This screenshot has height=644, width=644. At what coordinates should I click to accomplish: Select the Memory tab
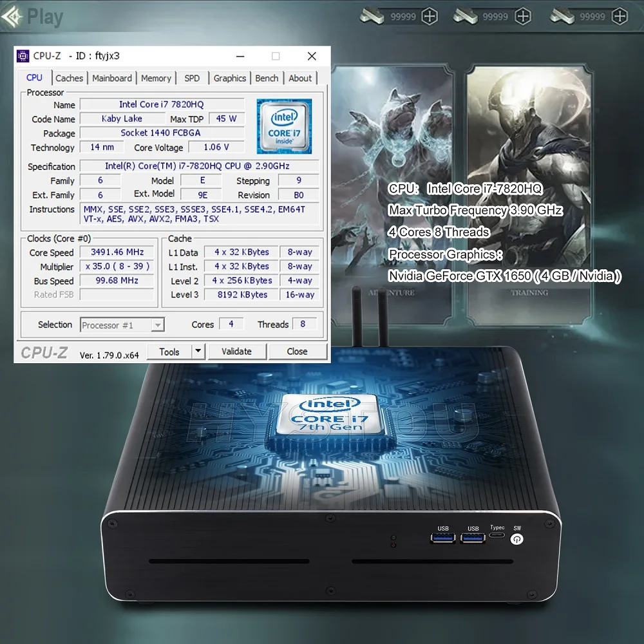pyautogui.click(x=156, y=78)
